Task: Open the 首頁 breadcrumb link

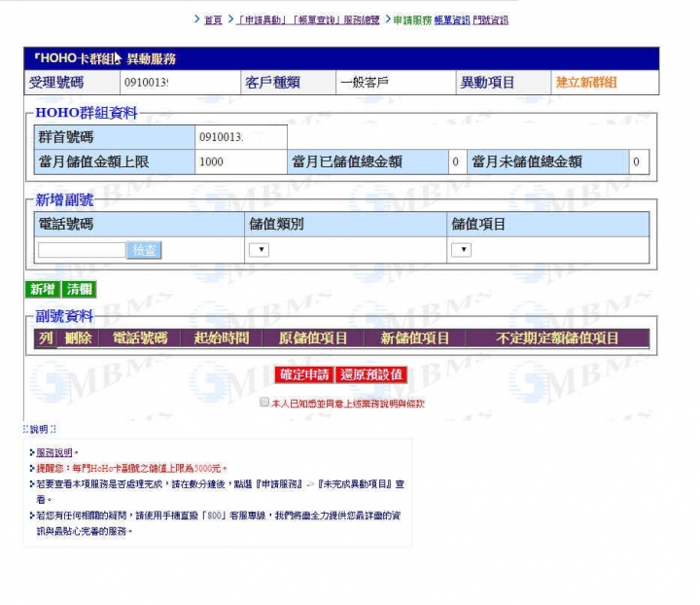Action: click(x=213, y=20)
